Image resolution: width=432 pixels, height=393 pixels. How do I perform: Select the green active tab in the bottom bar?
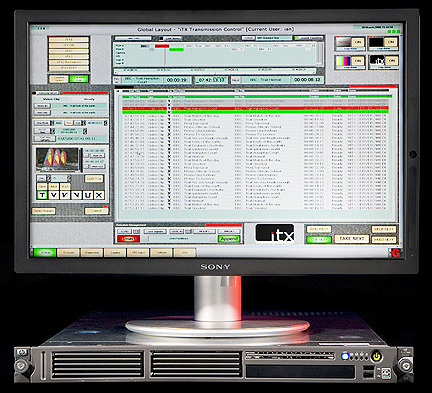(x=45, y=253)
